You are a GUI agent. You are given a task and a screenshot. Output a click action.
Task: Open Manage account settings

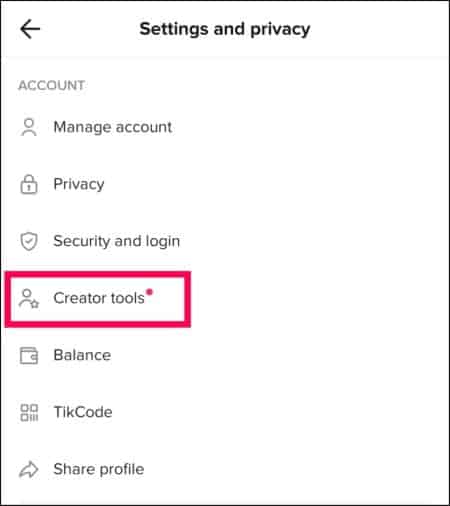113,127
